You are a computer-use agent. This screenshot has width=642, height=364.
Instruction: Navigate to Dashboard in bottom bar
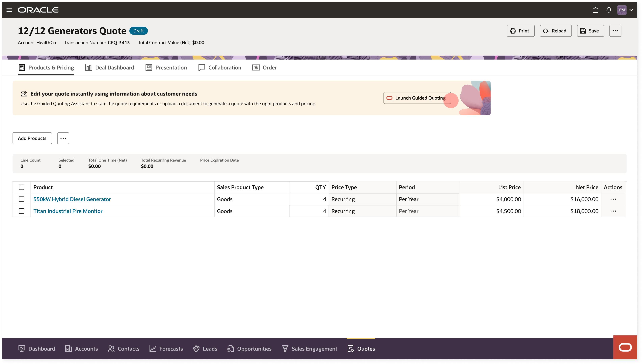point(37,349)
